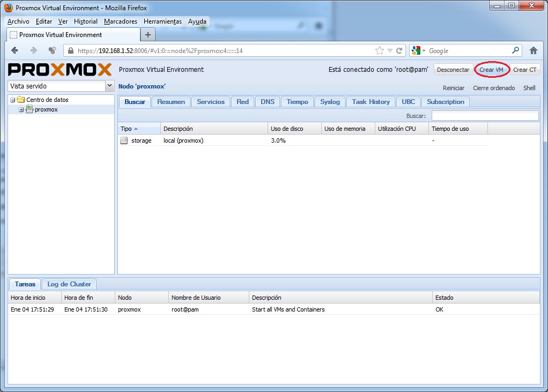Select the Tareas tab
The image size is (548, 392).
click(25, 284)
